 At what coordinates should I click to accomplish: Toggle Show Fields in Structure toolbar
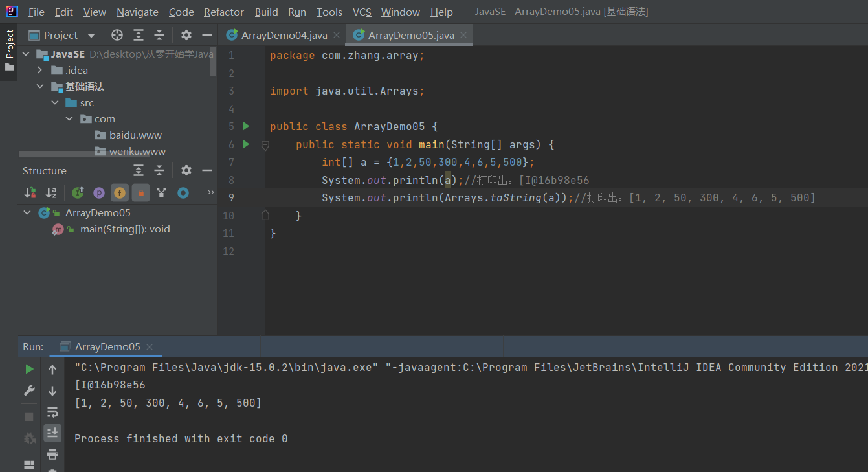click(120, 192)
